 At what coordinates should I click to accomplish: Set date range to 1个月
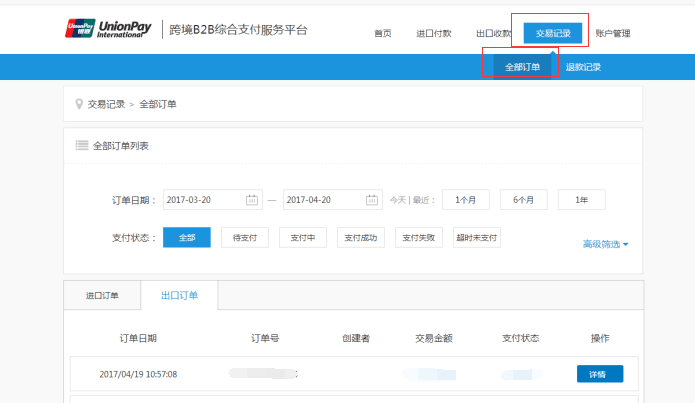coord(465,200)
